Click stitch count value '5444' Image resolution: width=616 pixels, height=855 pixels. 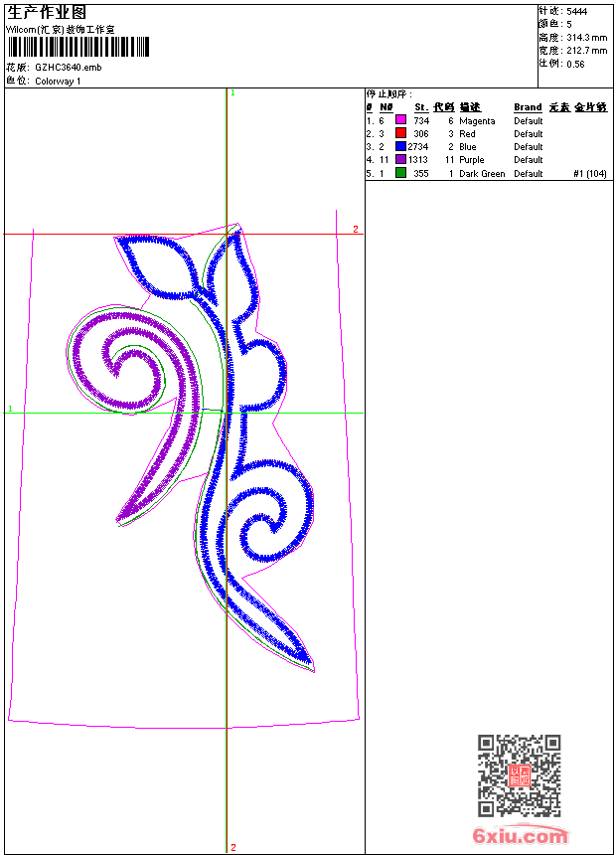coord(576,12)
